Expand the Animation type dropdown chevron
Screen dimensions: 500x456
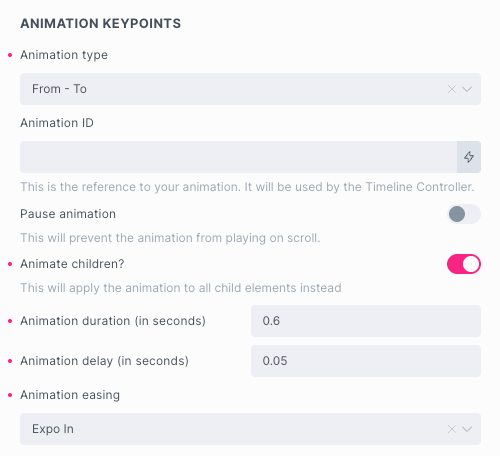click(467, 89)
